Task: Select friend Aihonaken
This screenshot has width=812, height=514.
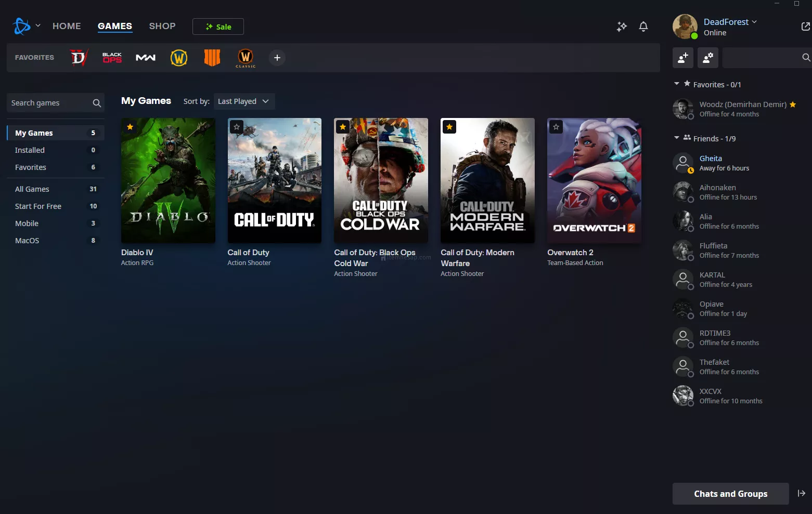Action: tap(739, 192)
